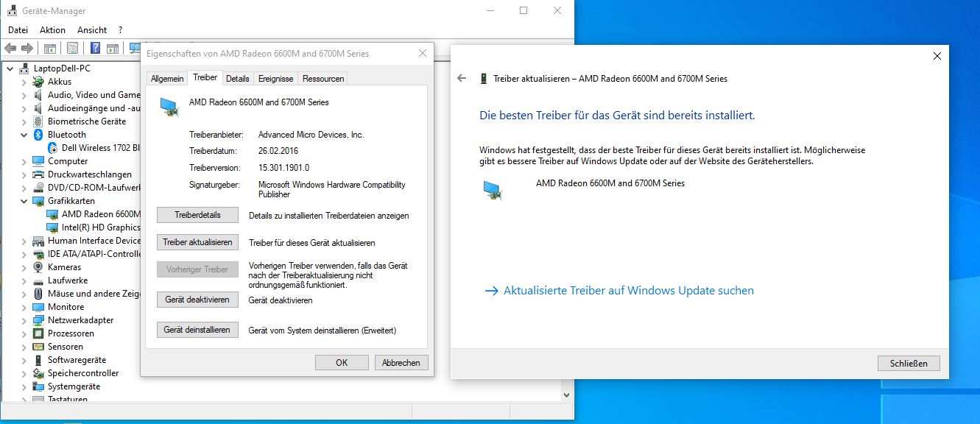The image size is (980, 424).
Task: Click the Speichercontroller icon
Action: (x=39, y=373)
